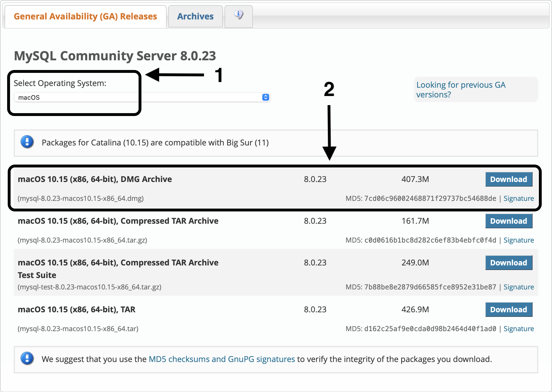The width and height of the screenshot is (552, 392).
Task: Click the Catalina compatible with Big Sur note
Action: (x=155, y=143)
